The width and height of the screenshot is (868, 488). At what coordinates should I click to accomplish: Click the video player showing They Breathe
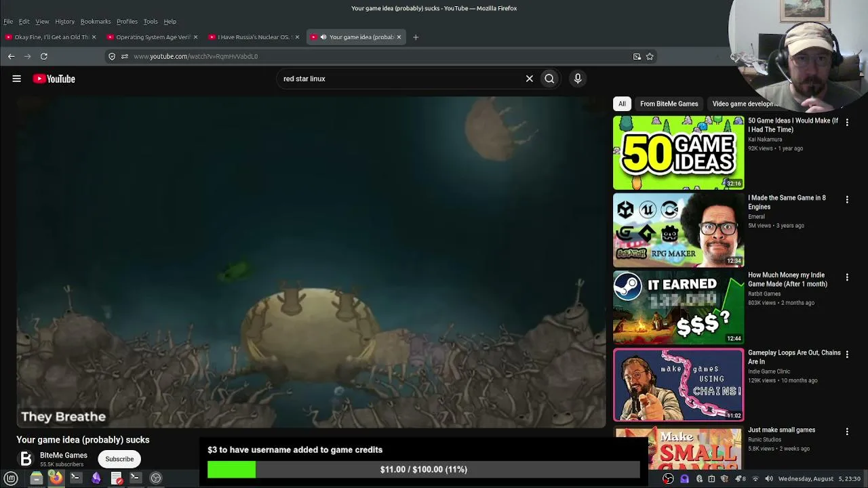tap(311, 262)
